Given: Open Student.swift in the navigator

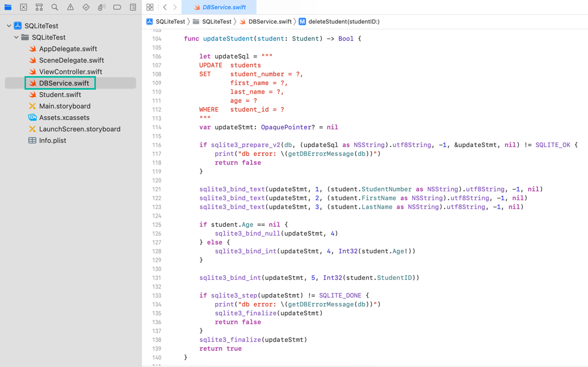Looking at the screenshot, I should tap(60, 95).
